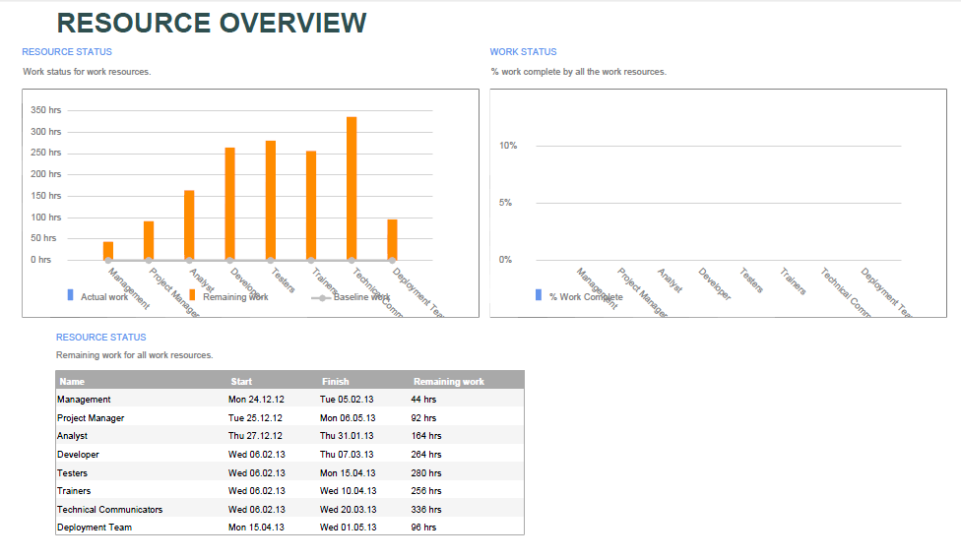The height and width of the screenshot is (560, 961).
Task: Click the blue Actual work legend swatch
Action: point(71,295)
